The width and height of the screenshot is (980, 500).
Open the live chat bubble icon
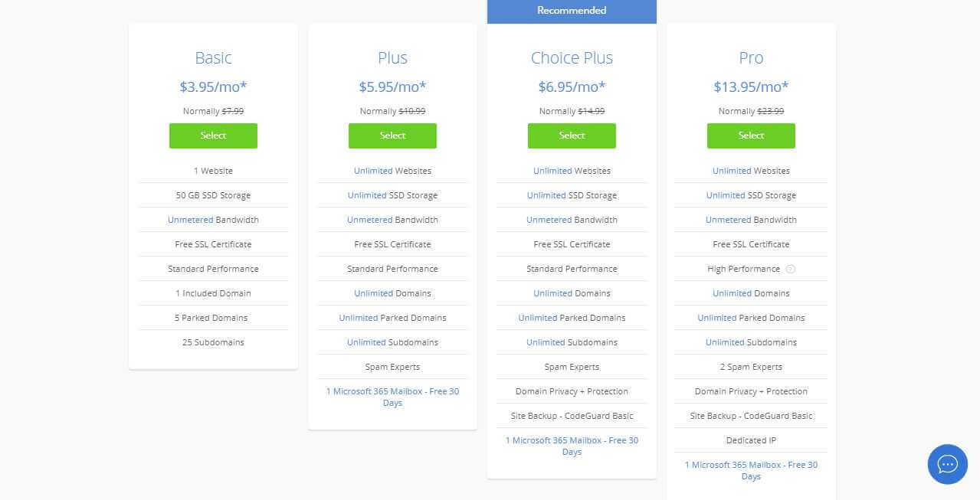click(947, 464)
